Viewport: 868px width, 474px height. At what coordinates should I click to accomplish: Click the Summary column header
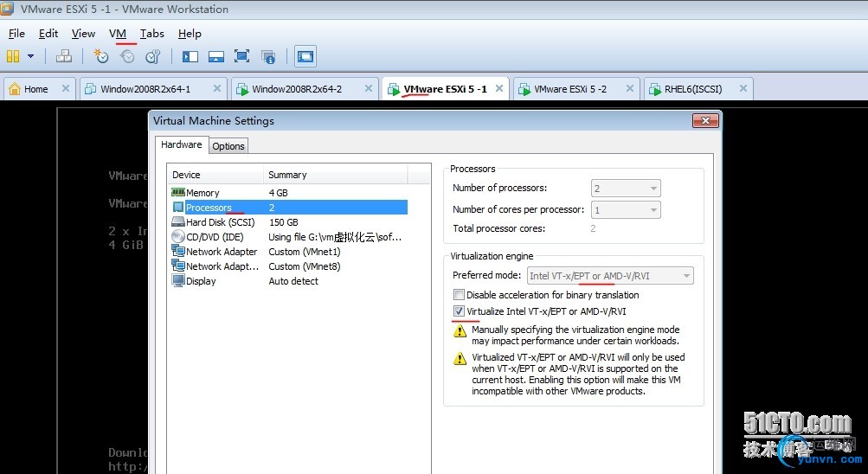pos(336,175)
